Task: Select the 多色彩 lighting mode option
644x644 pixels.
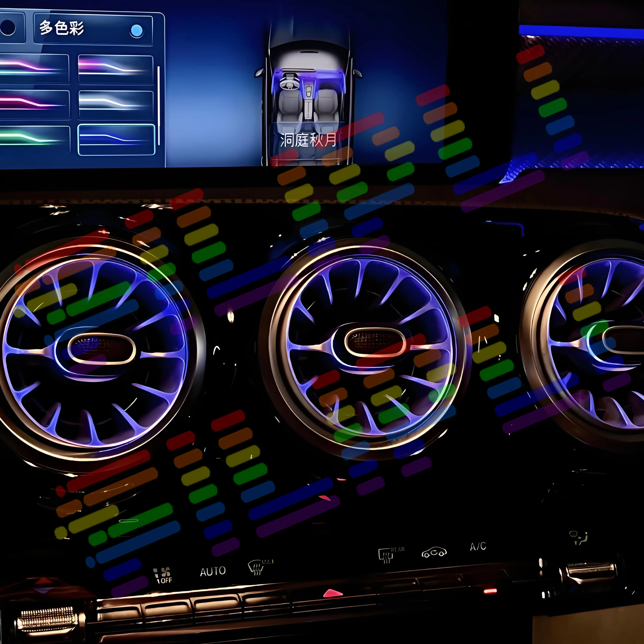Action: click(x=93, y=29)
